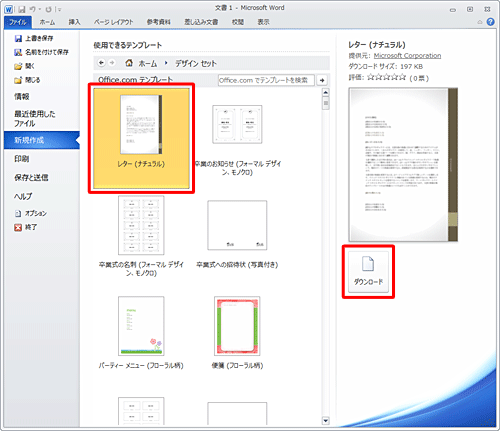
Task: Click the Microsoft Corporation provider link
Action: pyautogui.click(x=407, y=56)
